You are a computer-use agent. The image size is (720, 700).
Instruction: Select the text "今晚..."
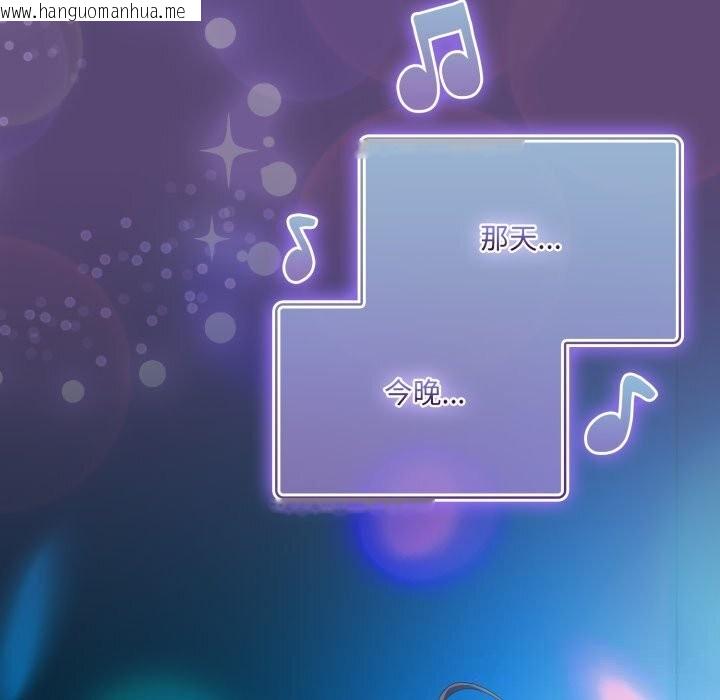coord(424,394)
